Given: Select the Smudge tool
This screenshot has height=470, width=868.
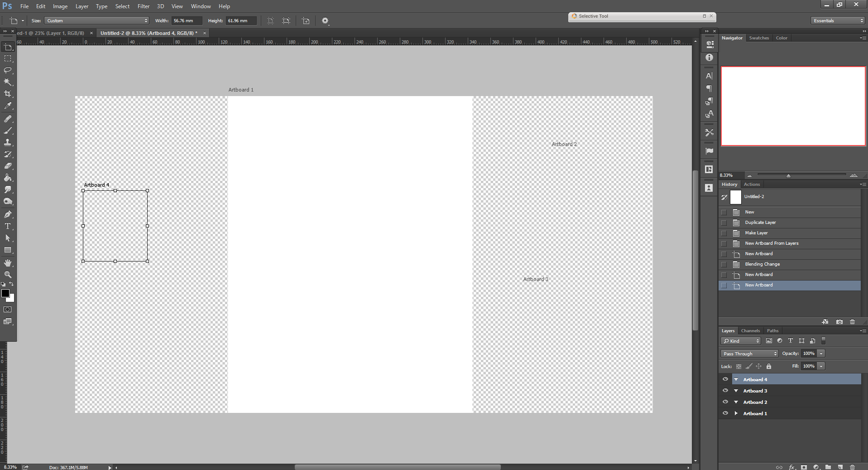Looking at the screenshot, I should (8, 189).
